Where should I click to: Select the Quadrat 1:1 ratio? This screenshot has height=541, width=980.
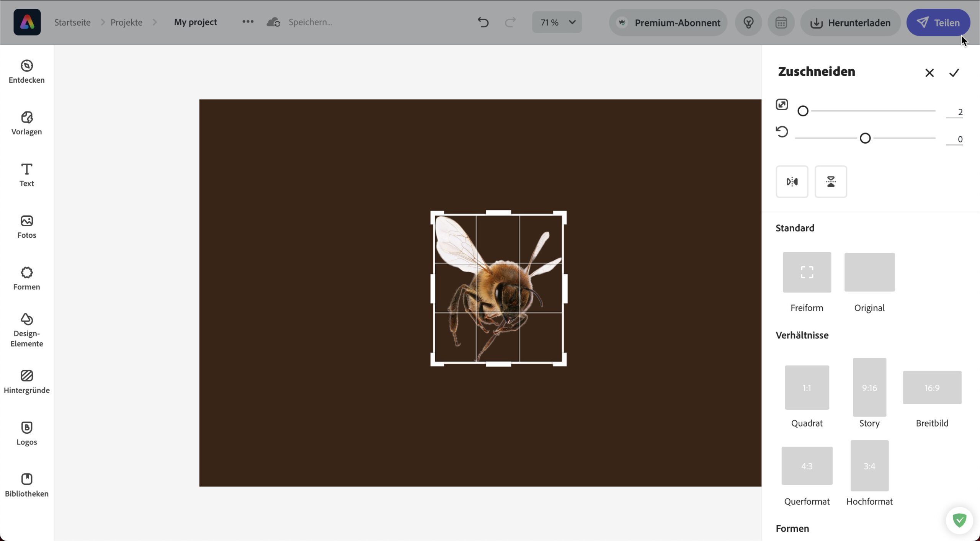[x=807, y=387]
